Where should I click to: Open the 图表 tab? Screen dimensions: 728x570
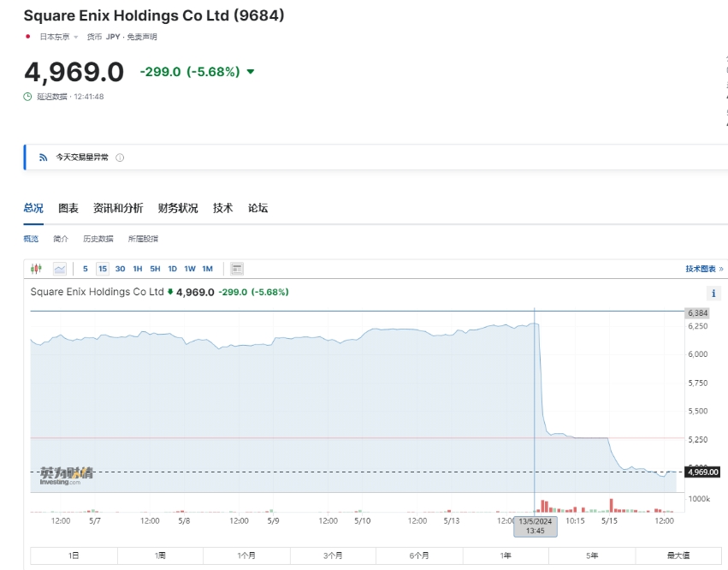point(68,208)
